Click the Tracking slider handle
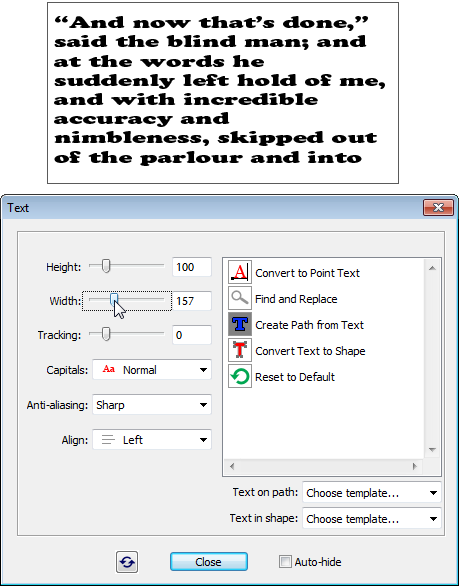Viewport: 459px width, 588px height. point(106,334)
